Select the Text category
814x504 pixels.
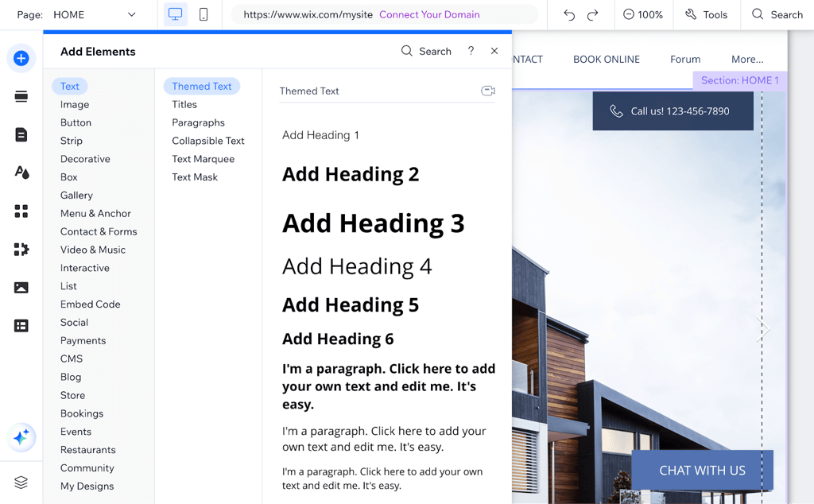click(x=70, y=86)
